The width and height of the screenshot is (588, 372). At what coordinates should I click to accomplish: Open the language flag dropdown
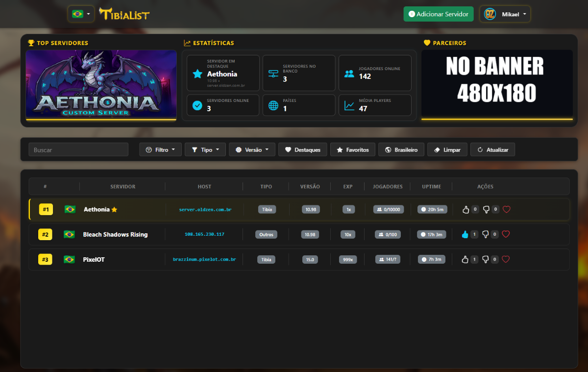pyautogui.click(x=81, y=14)
